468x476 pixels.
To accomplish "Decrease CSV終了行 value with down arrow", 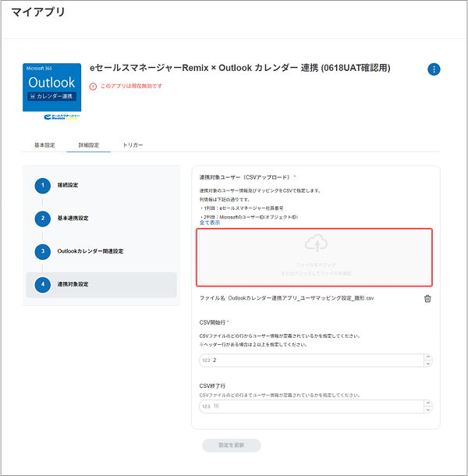I will click(x=427, y=409).
